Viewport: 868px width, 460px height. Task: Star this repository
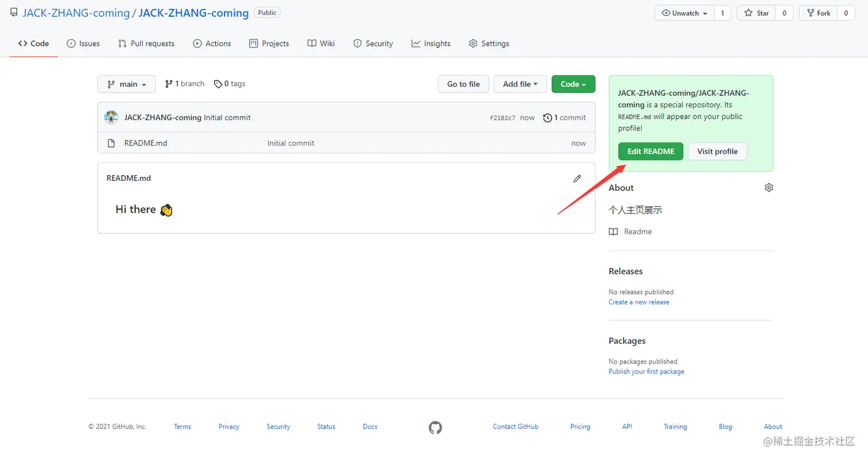tap(756, 13)
